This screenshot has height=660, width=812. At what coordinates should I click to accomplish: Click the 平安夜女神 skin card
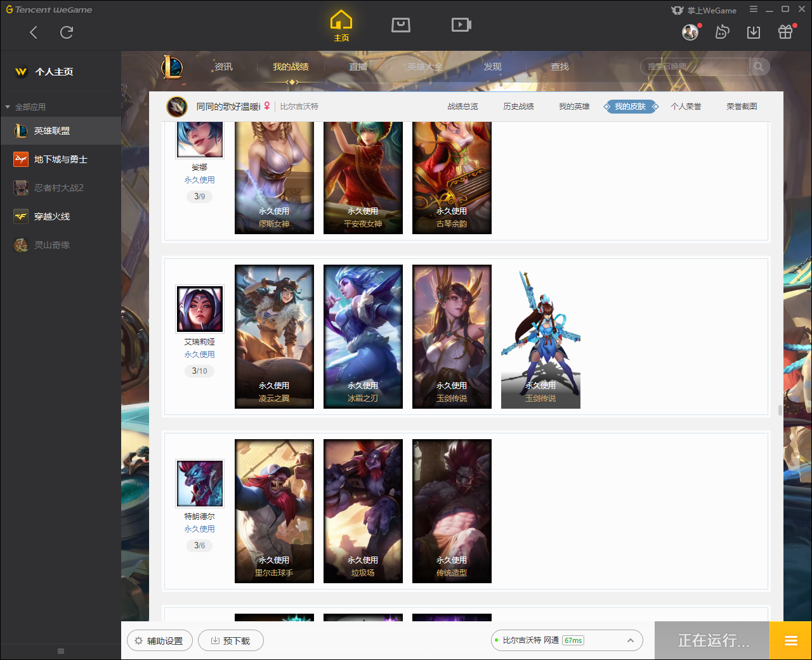363,178
